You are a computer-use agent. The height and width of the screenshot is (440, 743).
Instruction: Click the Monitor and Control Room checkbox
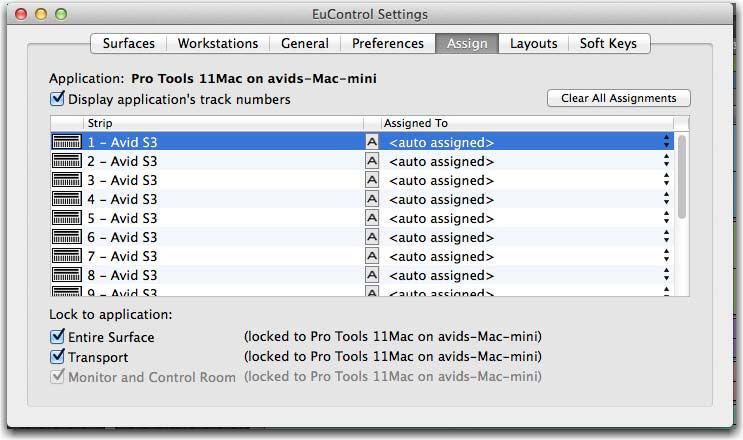[57, 377]
